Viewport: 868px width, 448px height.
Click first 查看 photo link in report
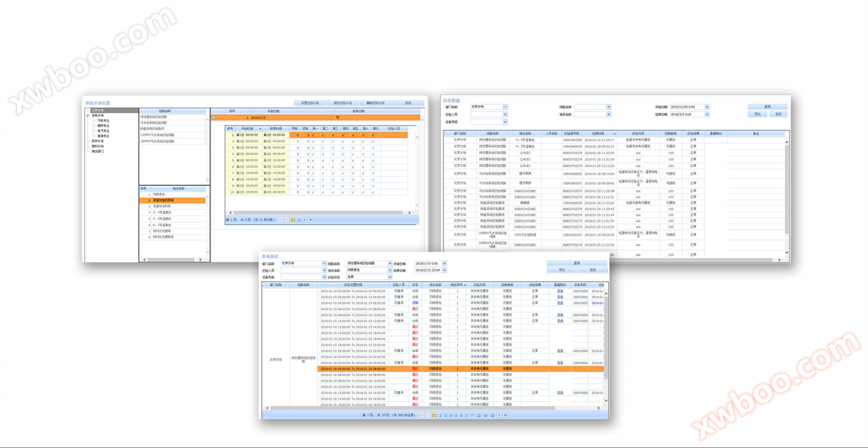(560, 291)
